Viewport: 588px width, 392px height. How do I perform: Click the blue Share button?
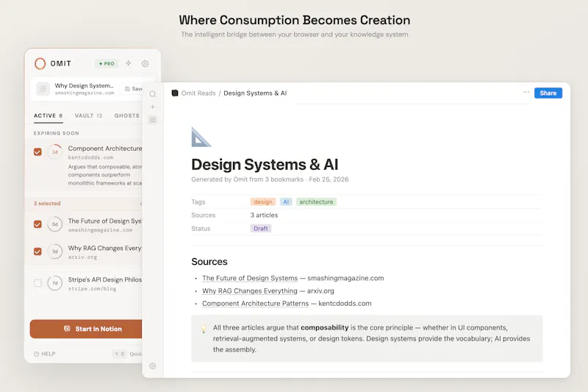point(548,93)
